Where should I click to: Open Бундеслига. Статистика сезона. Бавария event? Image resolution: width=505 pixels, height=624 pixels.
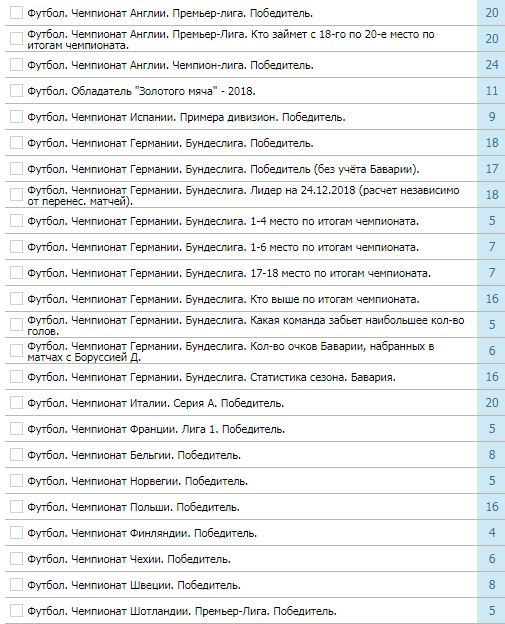(x=211, y=377)
